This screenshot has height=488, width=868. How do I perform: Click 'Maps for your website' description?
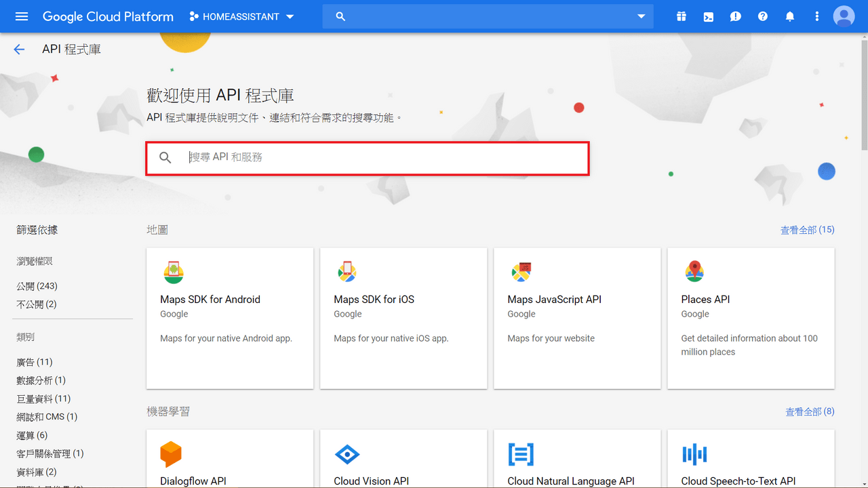[x=551, y=338]
